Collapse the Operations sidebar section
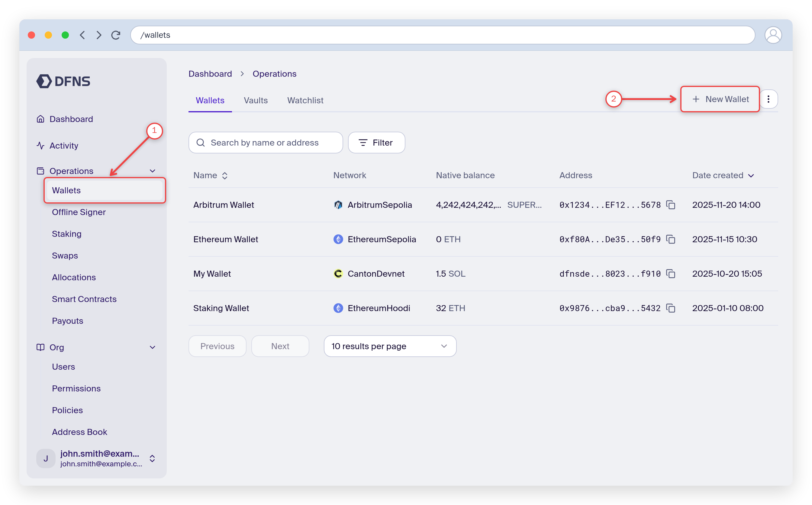Screen dimensions: 812x505 point(153,171)
